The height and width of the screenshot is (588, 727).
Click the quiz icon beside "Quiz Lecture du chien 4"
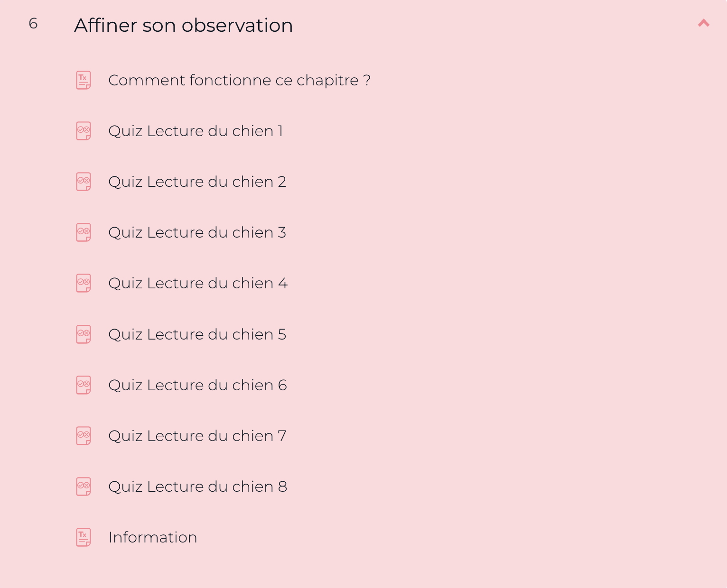pyautogui.click(x=83, y=283)
